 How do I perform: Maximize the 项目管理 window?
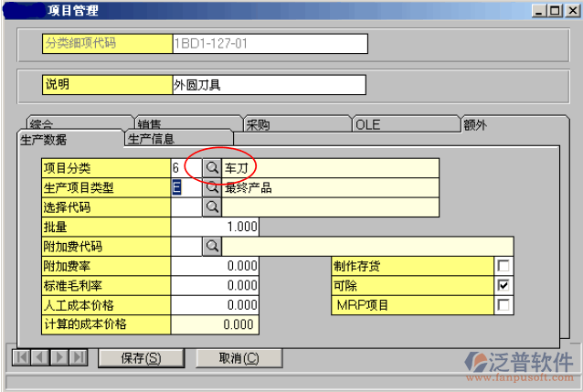point(555,10)
